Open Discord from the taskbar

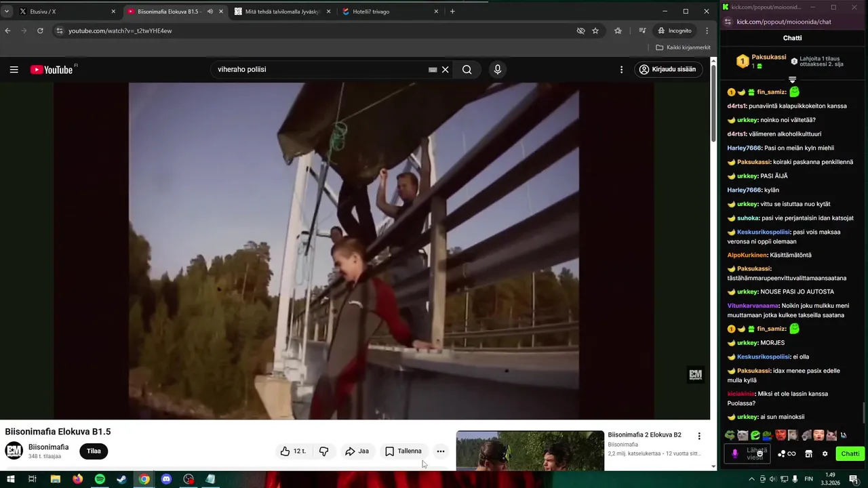[166, 479]
